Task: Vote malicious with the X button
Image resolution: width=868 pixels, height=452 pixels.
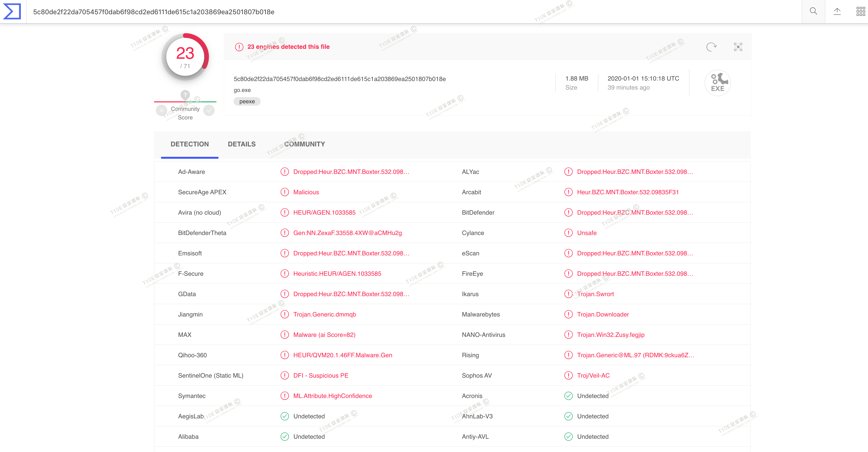Action: pyautogui.click(x=162, y=110)
